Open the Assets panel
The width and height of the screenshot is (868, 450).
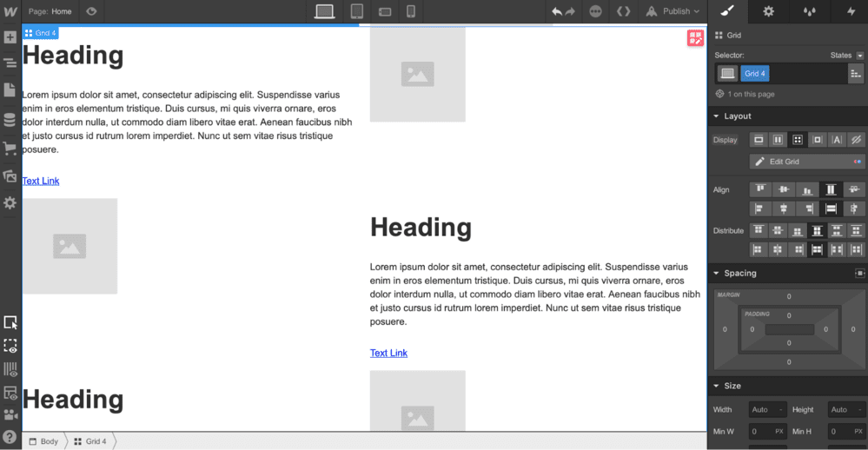pyautogui.click(x=10, y=175)
